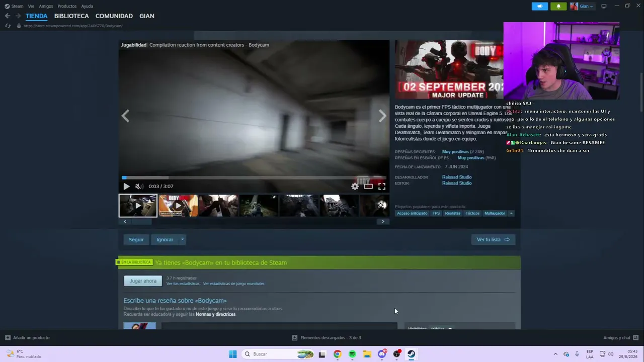Open Chrome from the taskbar
The width and height of the screenshot is (644, 362).
pyautogui.click(x=337, y=354)
